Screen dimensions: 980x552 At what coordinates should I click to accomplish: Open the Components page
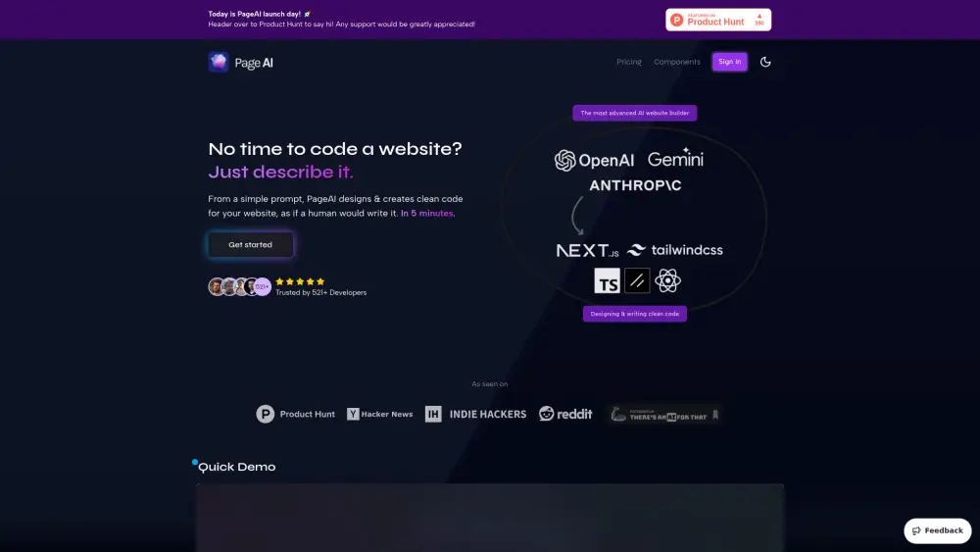pos(677,62)
